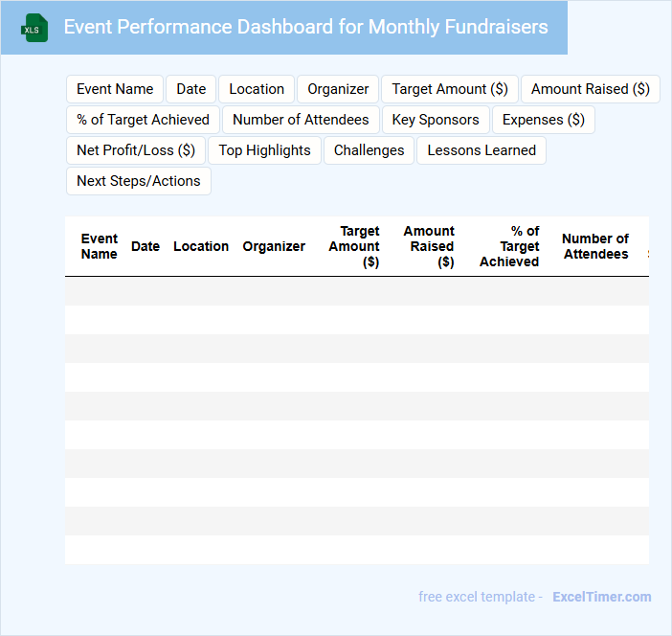Image resolution: width=672 pixels, height=636 pixels.
Task: Select the Next Steps/Actions tag
Action: point(139,181)
